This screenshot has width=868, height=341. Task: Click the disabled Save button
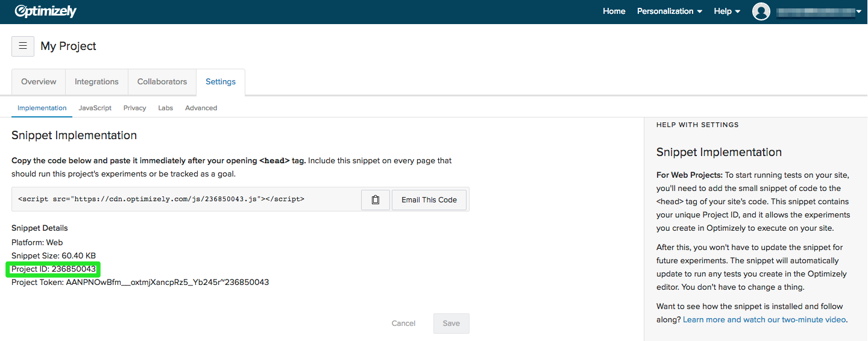click(x=451, y=324)
